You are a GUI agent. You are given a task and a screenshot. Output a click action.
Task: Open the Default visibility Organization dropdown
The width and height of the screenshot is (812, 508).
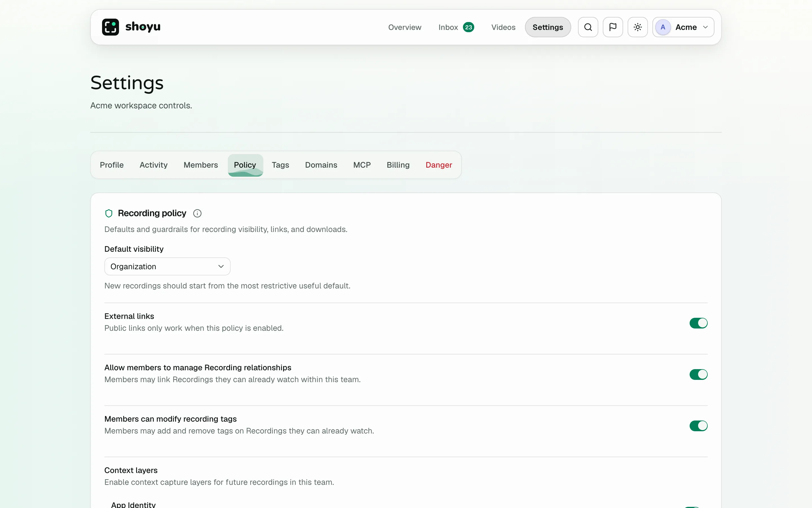click(x=167, y=266)
